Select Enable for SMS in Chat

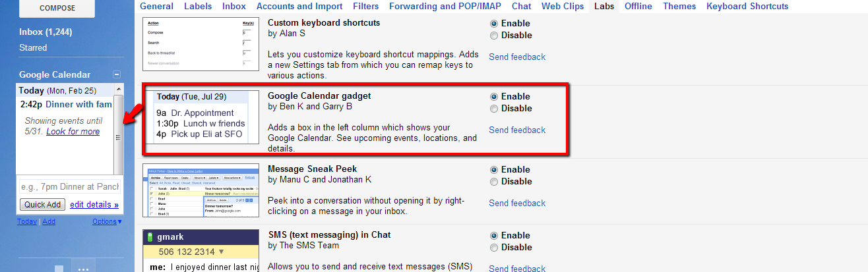(x=494, y=235)
